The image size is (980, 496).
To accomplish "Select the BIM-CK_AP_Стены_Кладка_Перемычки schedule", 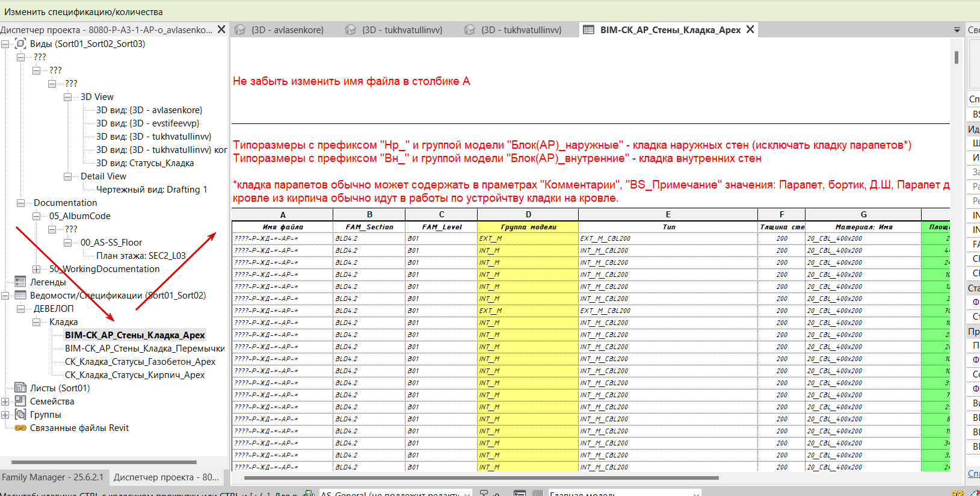I will pyautogui.click(x=144, y=348).
